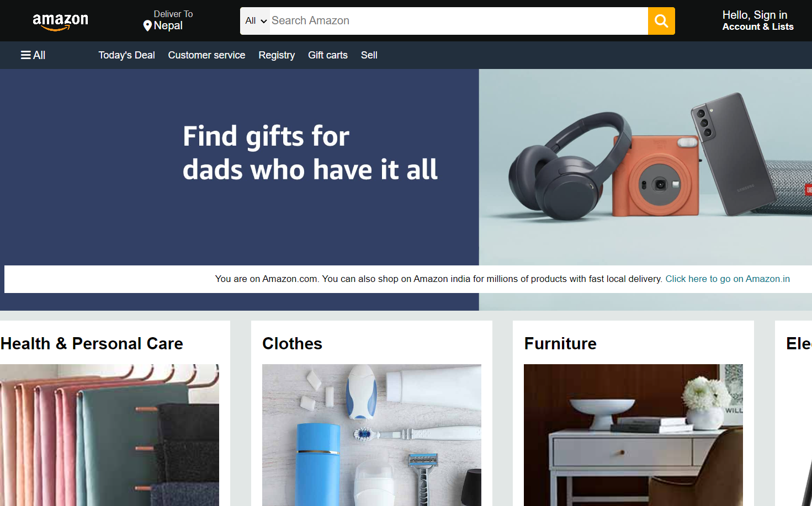Open the Health & Personal Care image

109,435
